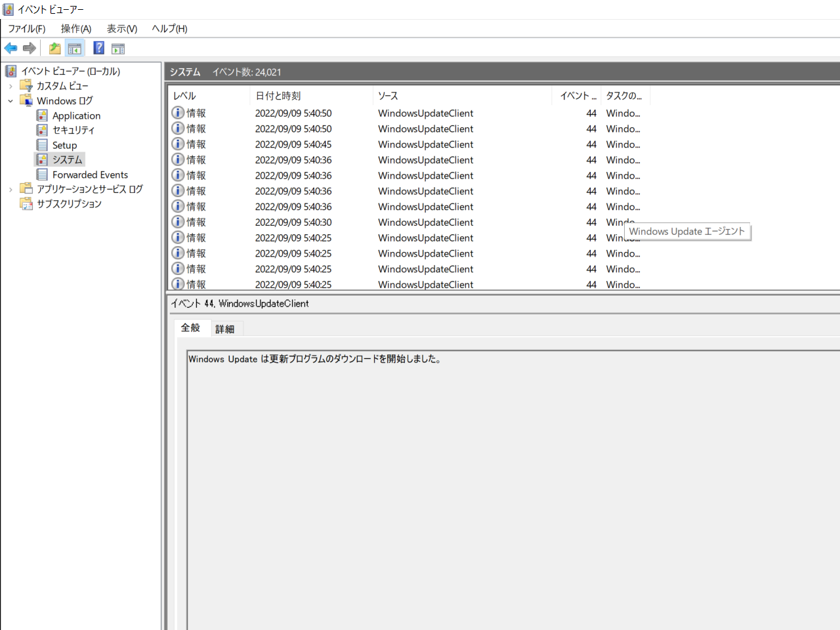Click the Application log icon

(x=42, y=115)
